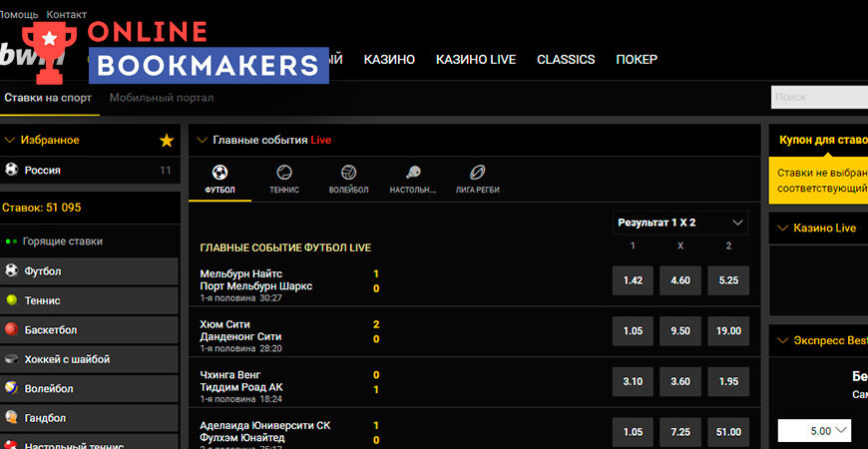The width and height of the screenshot is (868, 449).
Task: Select the Football sport icon tab
Action: (x=219, y=180)
